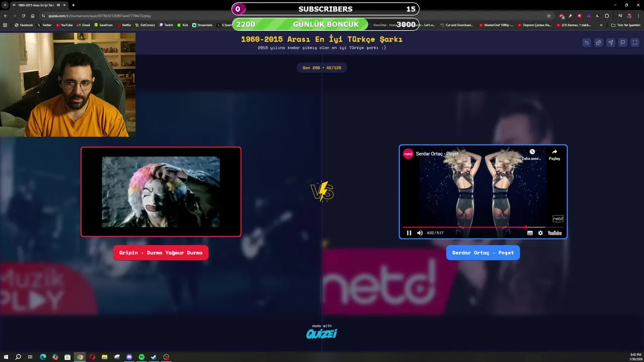The image size is (644, 362).
Task: Open Microsoft Store from taskbar
Action: click(67, 357)
